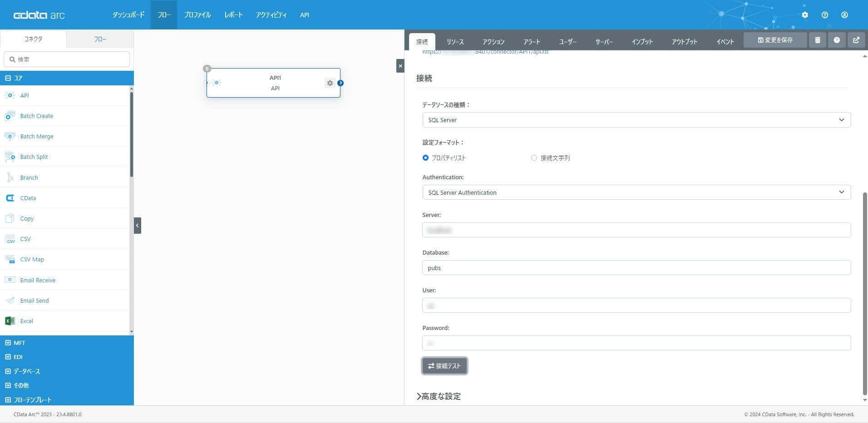Collapse the left sidebar with the arrow handle
Screen dimensions: 868x423
[x=138, y=226]
